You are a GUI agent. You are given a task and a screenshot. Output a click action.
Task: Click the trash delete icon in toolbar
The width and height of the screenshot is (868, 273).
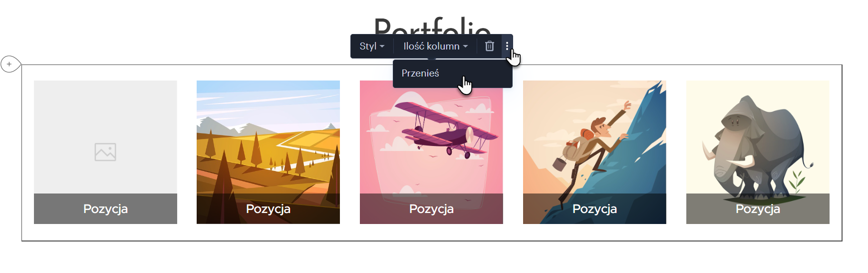tap(489, 46)
